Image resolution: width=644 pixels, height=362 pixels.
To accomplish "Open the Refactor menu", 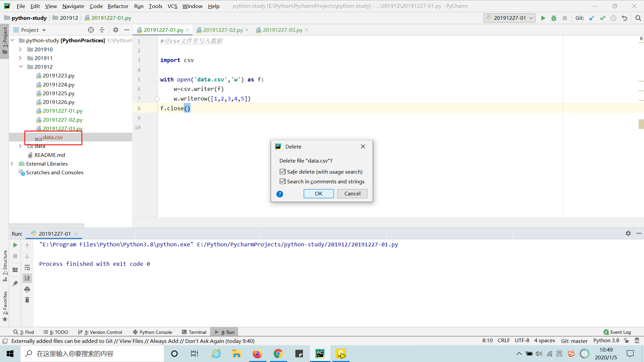I will (118, 6).
